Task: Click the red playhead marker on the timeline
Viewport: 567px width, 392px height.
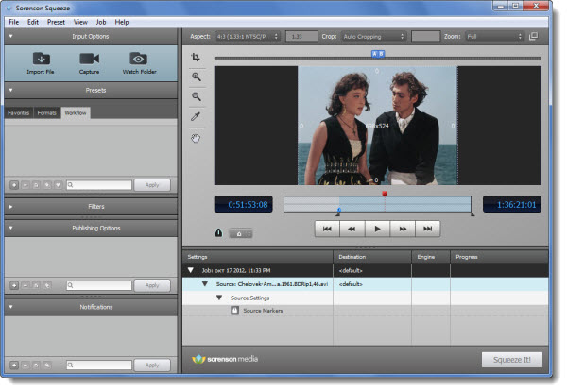Action: point(385,194)
